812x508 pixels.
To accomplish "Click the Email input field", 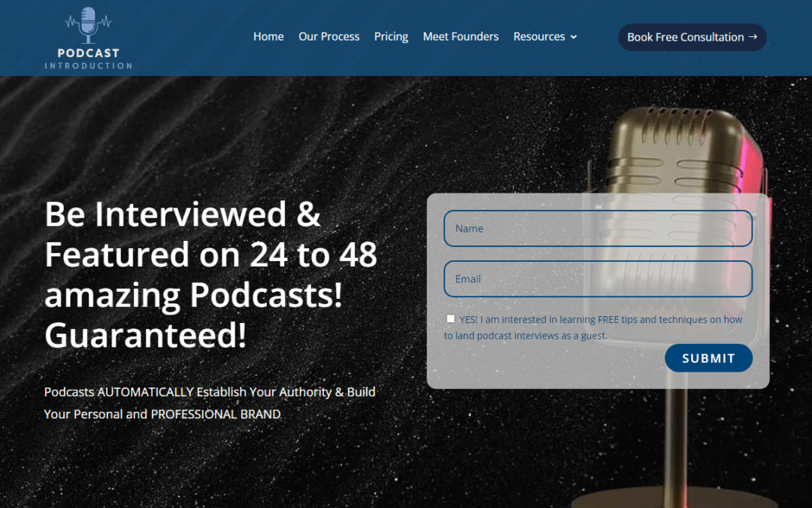I will (x=598, y=278).
